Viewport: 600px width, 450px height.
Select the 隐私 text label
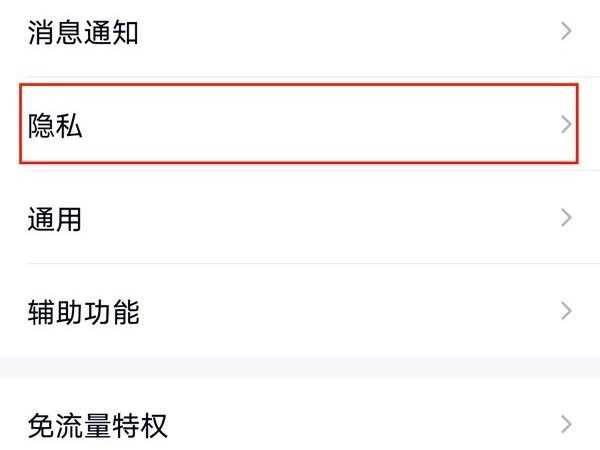point(55,126)
